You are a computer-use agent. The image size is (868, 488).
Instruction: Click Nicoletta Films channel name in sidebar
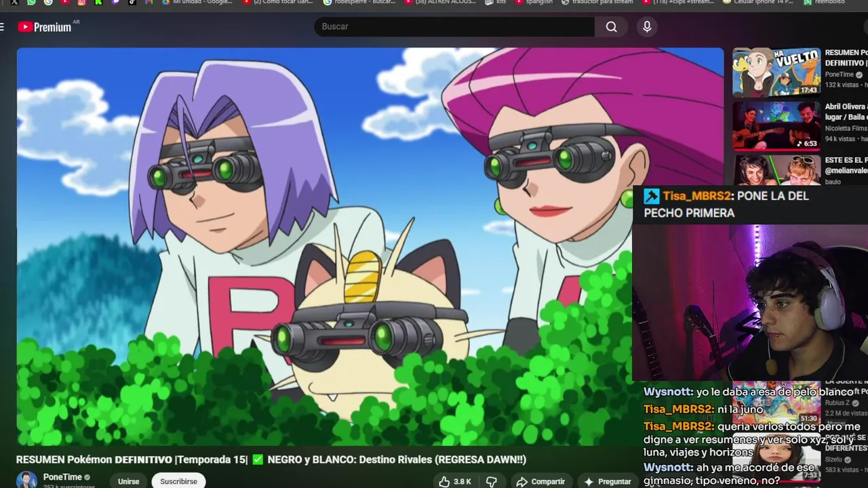(x=846, y=128)
